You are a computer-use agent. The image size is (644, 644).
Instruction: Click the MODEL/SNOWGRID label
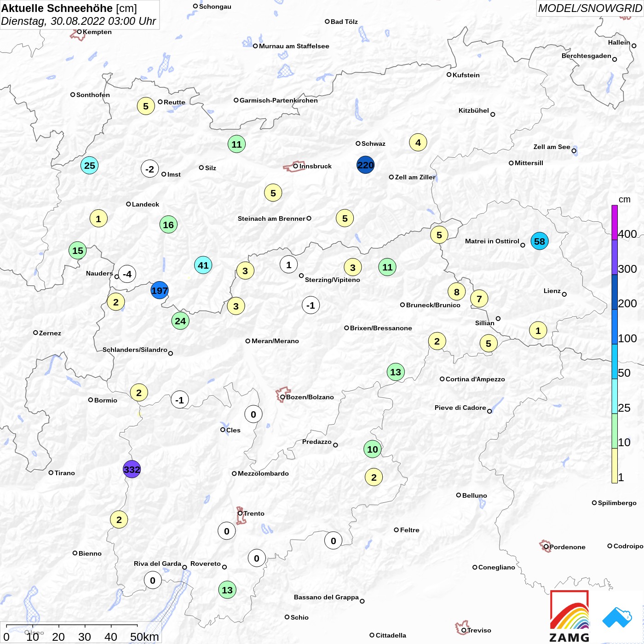(x=590, y=8)
